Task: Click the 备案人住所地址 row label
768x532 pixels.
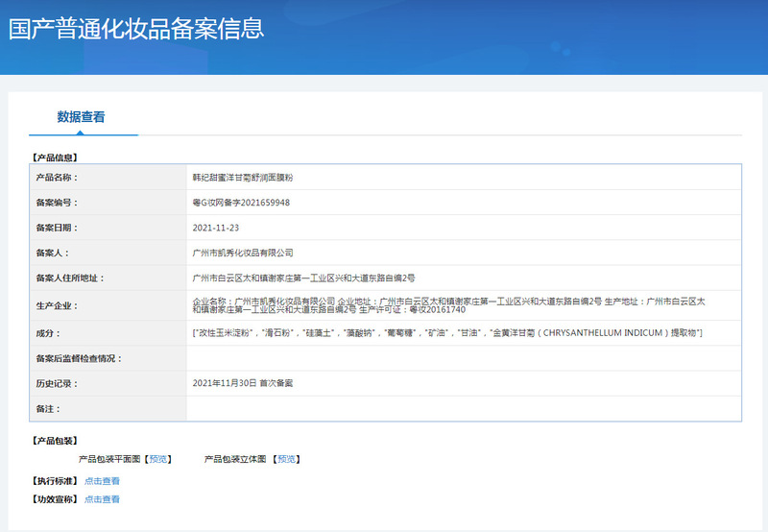Action: [x=70, y=278]
